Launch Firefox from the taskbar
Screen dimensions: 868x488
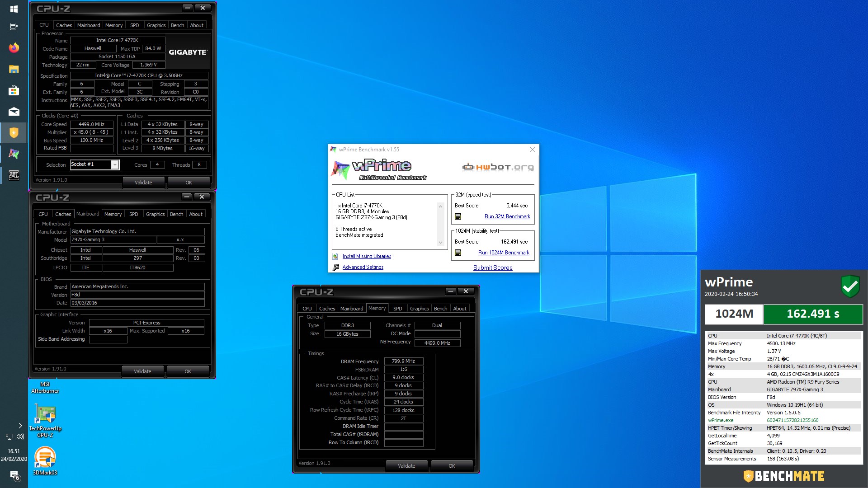click(14, 47)
